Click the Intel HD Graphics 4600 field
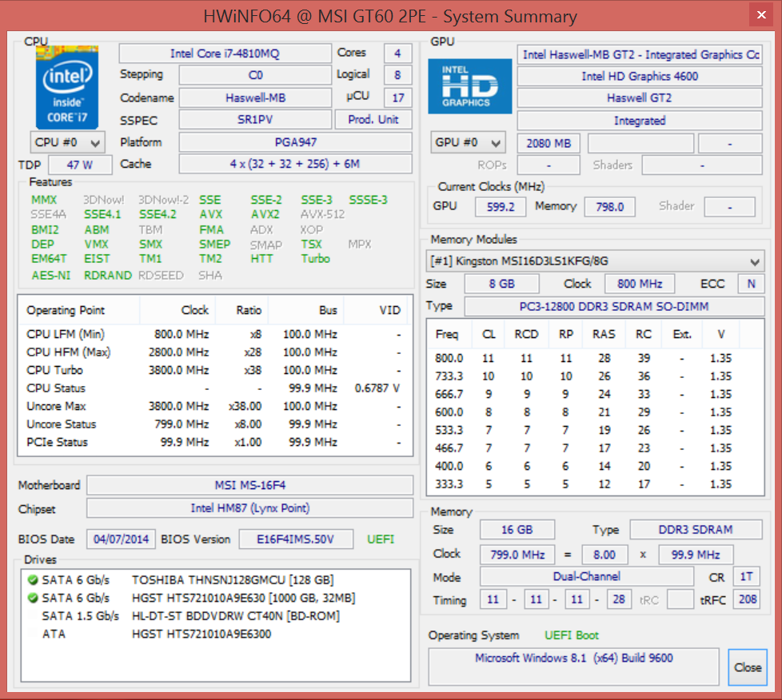Image resolution: width=782 pixels, height=700 pixels. point(640,76)
